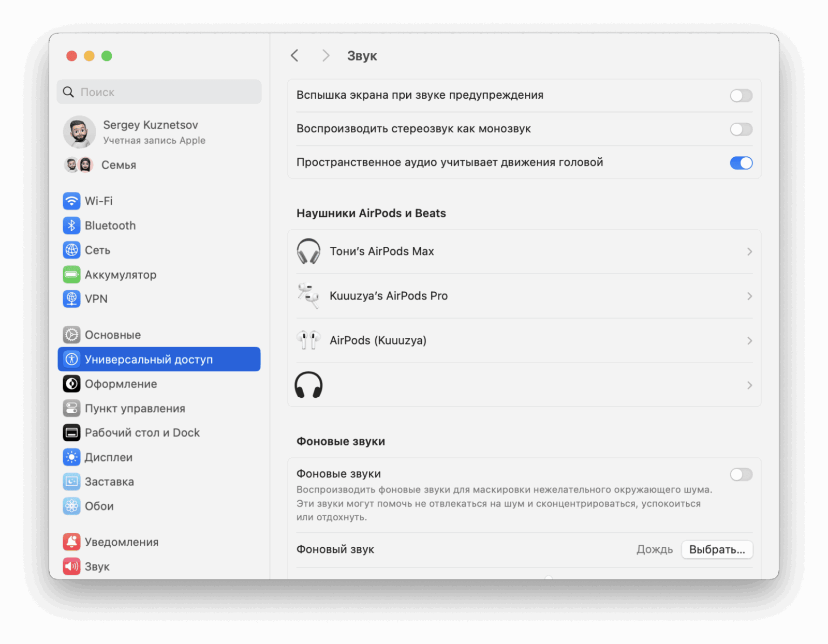Click the Семья family avatars icon
Image resolution: width=828 pixels, height=644 pixels.
(79, 165)
